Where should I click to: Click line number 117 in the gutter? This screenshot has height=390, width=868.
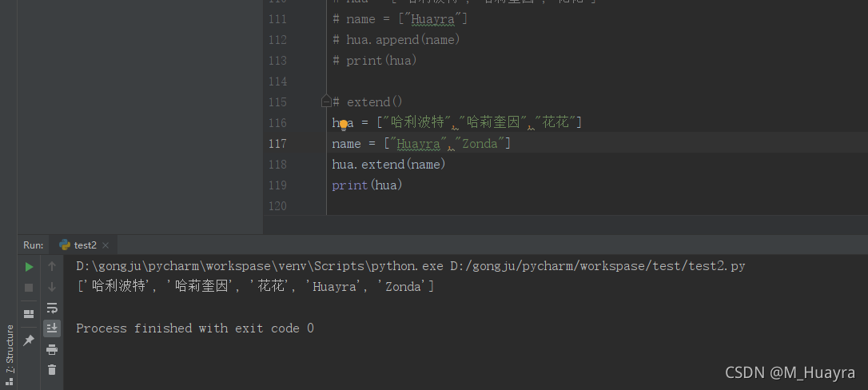pyautogui.click(x=277, y=144)
